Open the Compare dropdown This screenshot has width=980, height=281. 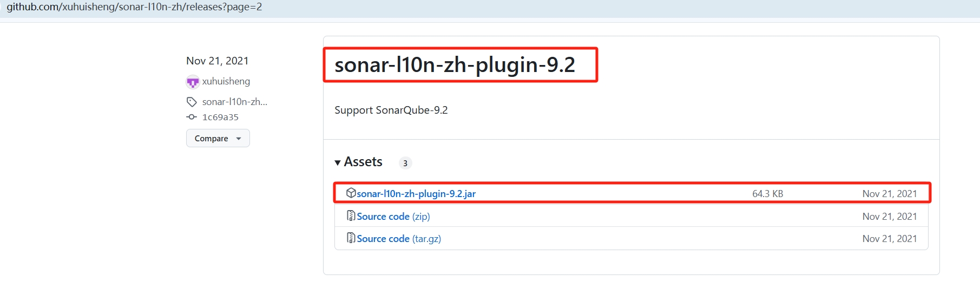click(x=218, y=138)
